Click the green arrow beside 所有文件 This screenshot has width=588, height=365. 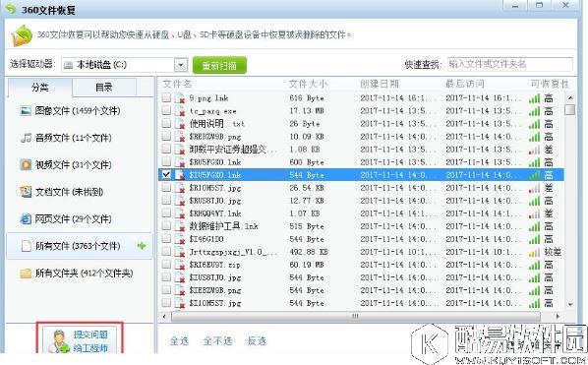point(142,246)
